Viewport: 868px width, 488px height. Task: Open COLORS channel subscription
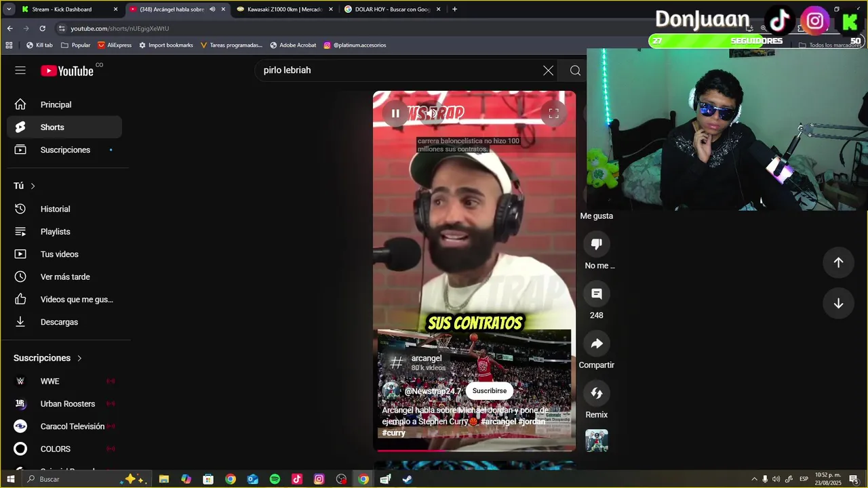64,449
